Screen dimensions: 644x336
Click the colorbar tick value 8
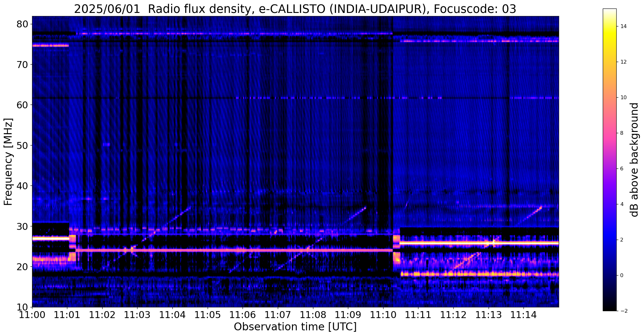pyautogui.click(x=621, y=133)
